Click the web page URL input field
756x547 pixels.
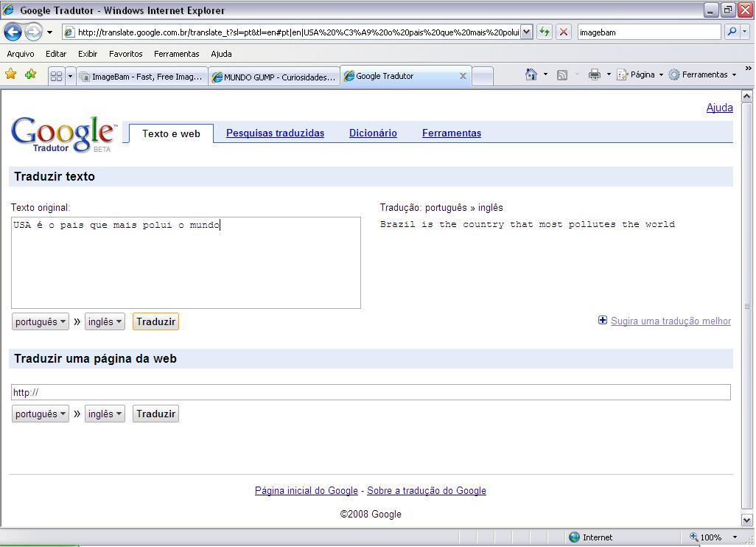(x=371, y=392)
